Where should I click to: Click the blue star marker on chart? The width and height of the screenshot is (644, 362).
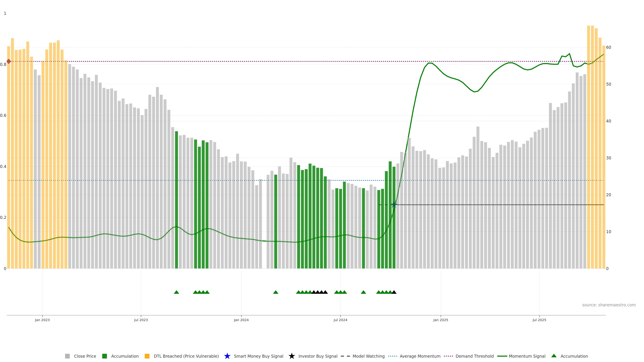pos(394,205)
